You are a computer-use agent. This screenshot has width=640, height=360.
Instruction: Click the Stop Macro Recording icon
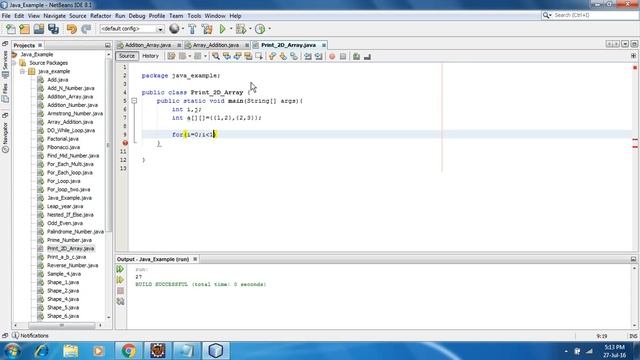(343, 56)
